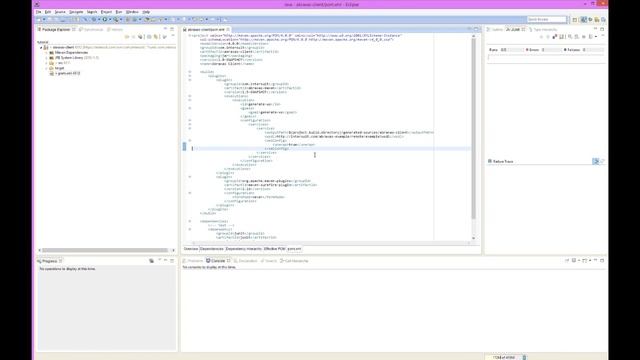Toggle Link with Editor in Package Explorer
Screen dimensions: 640x360
click(x=156, y=37)
